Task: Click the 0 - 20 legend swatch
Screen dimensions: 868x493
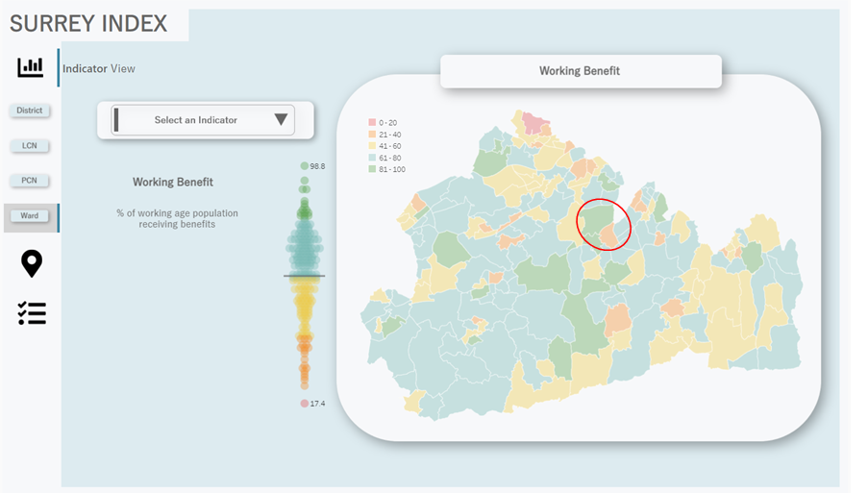Action: (372, 122)
